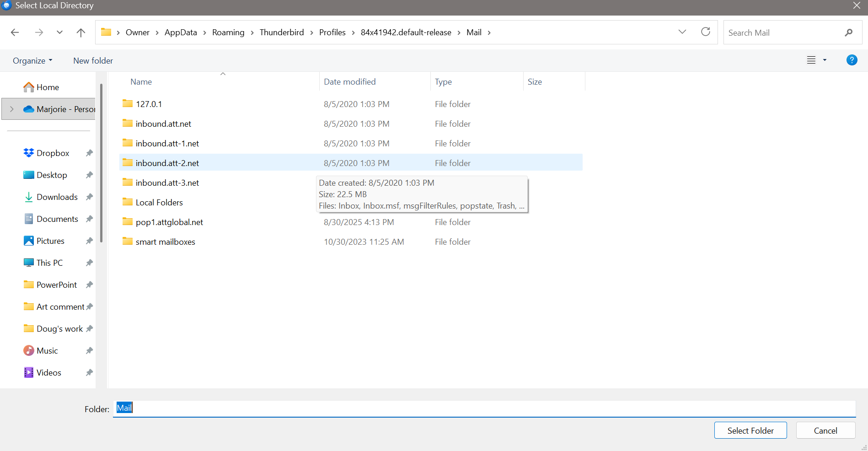
Task: Expand the chevron after Thunderbird in breadcrumb
Action: [312, 32]
